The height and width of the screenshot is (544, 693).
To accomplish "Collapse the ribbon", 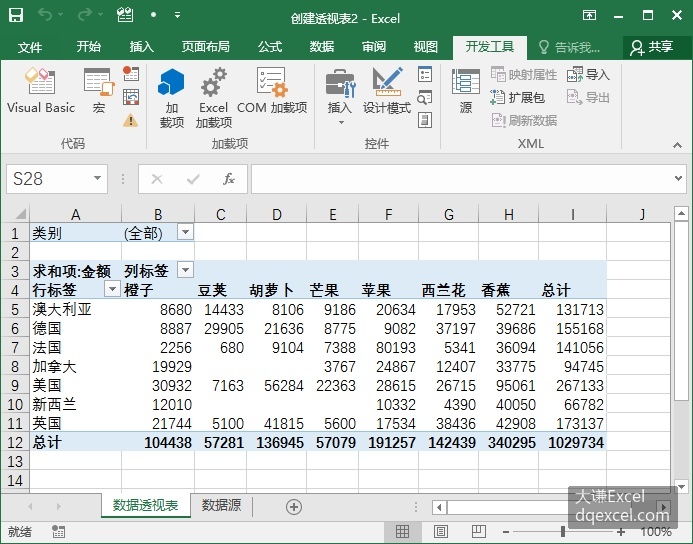I will click(678, 145).
